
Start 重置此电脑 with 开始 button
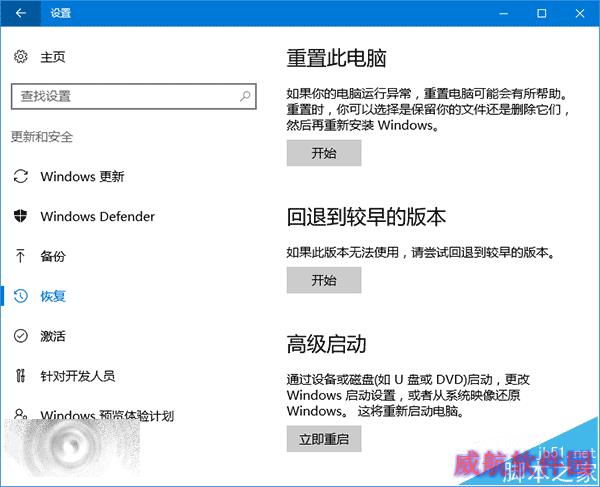(x=324, y=153)
